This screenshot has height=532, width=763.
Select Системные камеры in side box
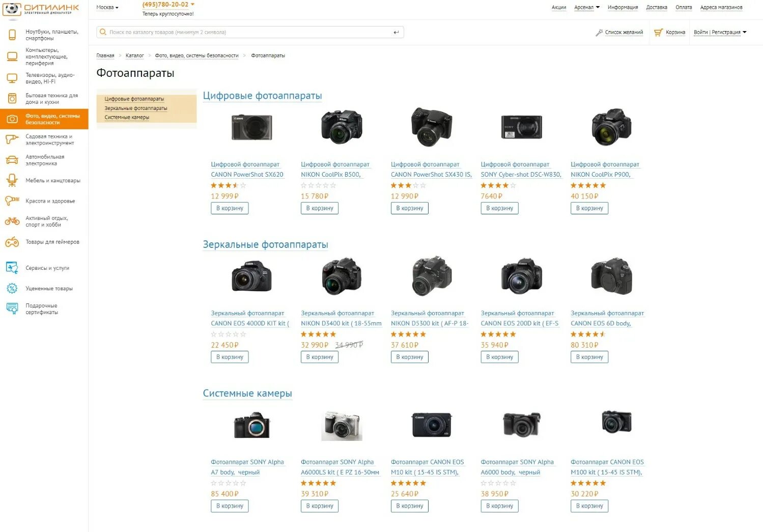[127, 118]
